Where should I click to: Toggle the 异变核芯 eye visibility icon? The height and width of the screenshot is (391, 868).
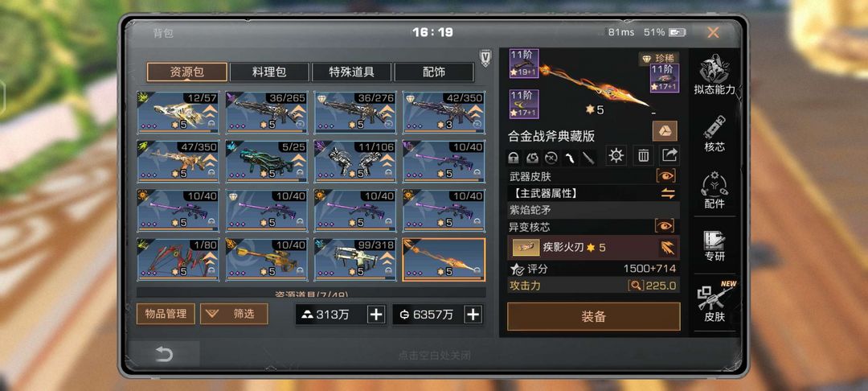pyautogui.click(x=665, y=225)
